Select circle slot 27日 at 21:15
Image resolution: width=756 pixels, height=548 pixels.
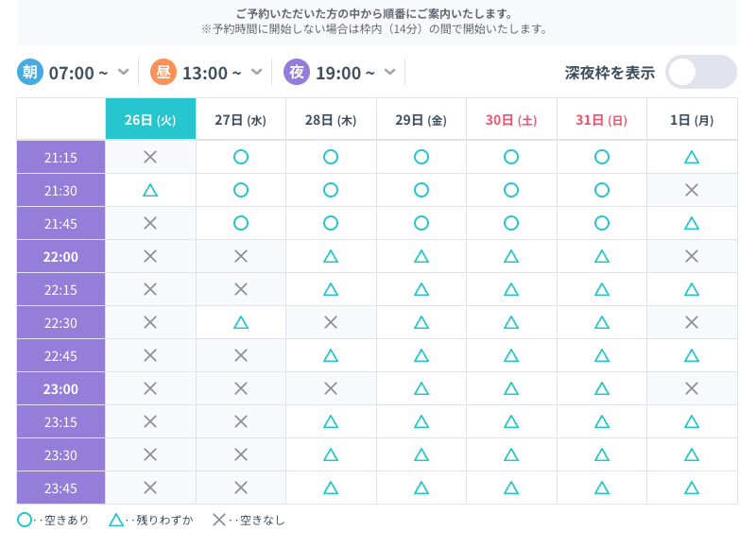tap(241, 157)
